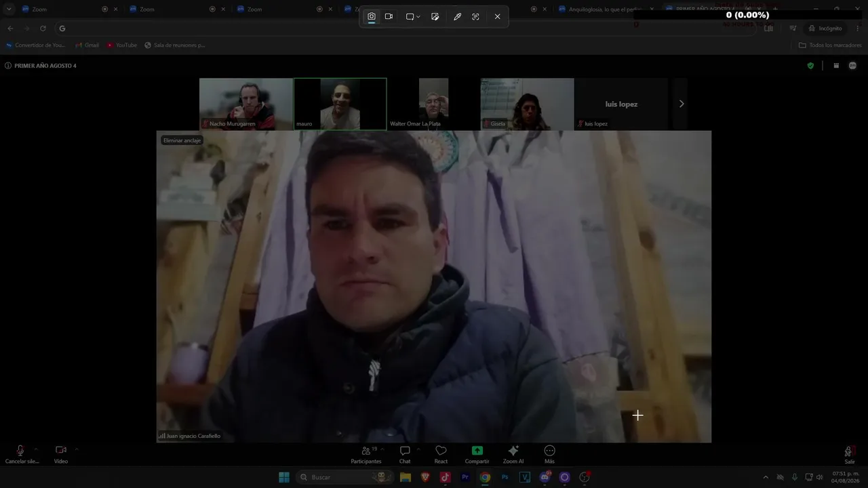The width and height of the screenshot is (868, 488).
Task: Expand the Chat options arrow
Action: pyautogui.click(x=418, y=449)
